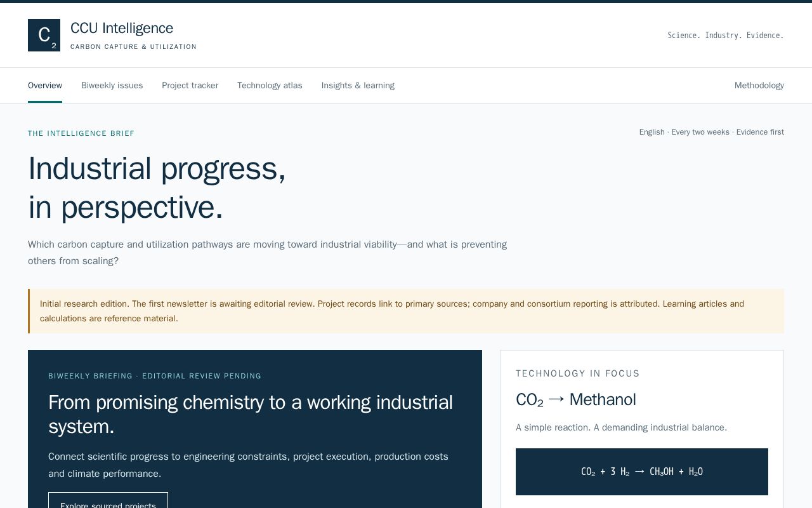Click "A simple reaction" subtitle text
Screen dimensions: 812x508
[x=622, y=427]
